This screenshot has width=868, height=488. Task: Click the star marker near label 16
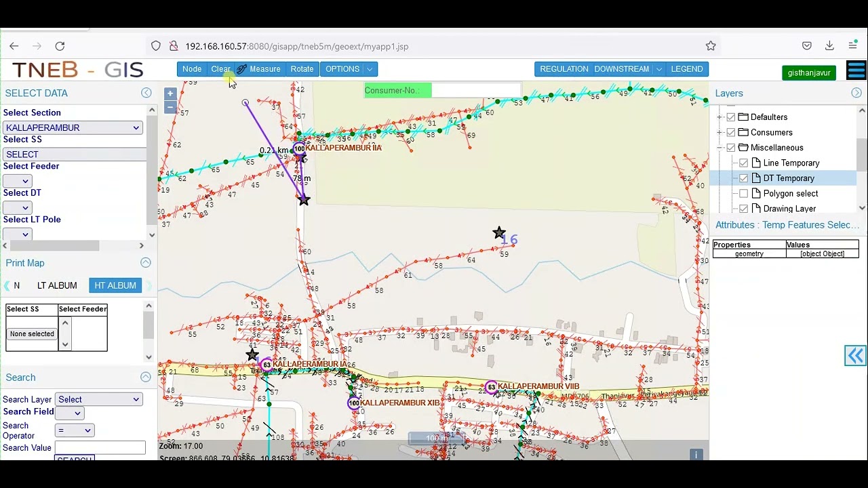[499, 233]
